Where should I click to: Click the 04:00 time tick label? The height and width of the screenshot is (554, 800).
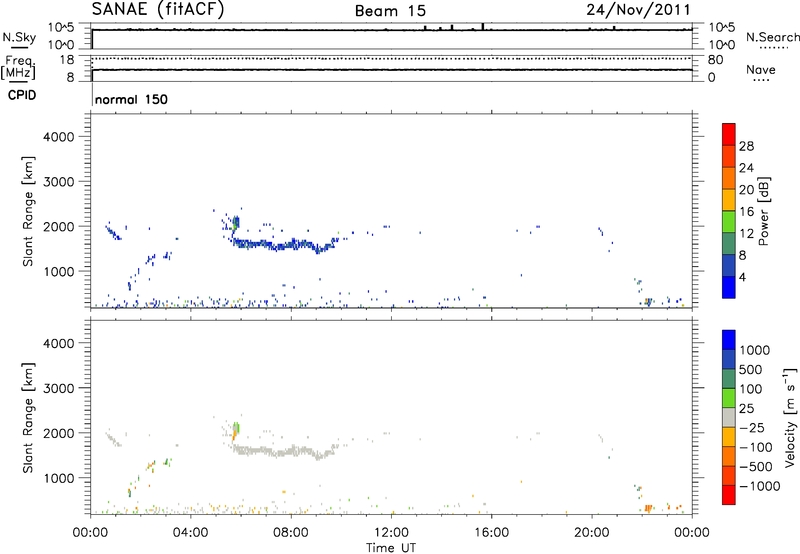[x=191, y=533]
